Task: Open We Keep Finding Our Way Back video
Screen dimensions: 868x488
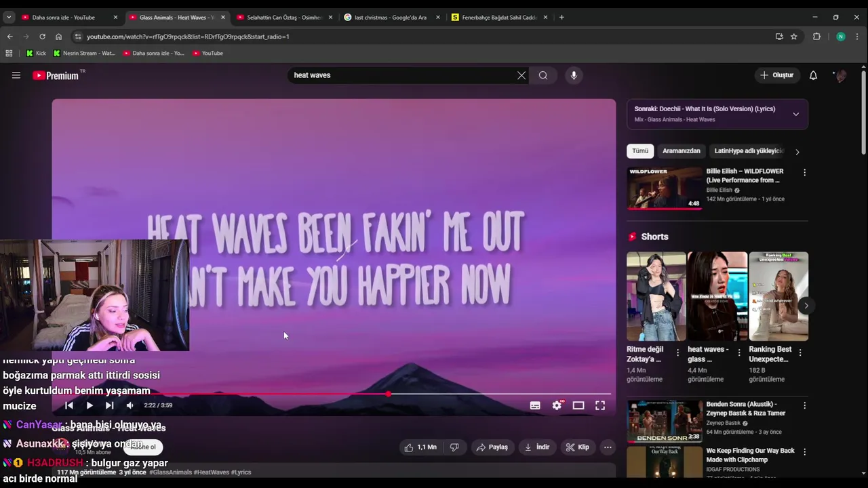Action: click(x=750, y=455)
